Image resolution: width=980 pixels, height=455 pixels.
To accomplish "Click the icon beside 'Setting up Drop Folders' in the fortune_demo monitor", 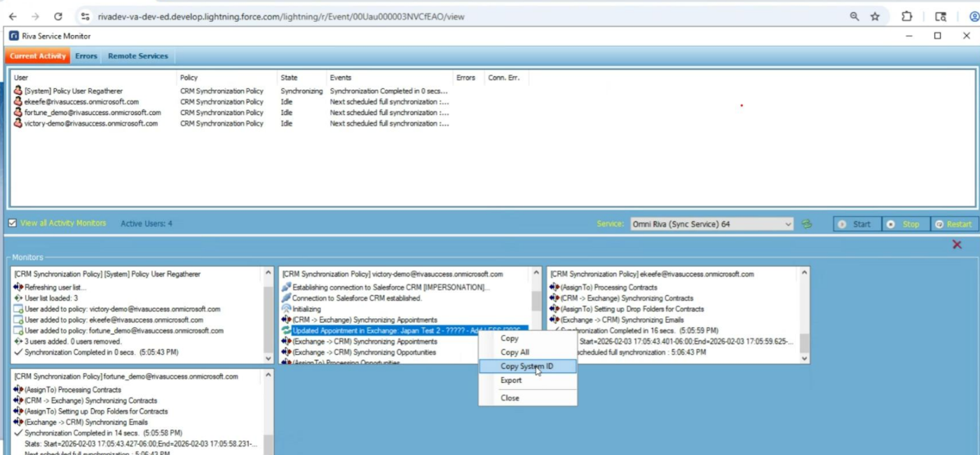I will click(x=18, y=412).
